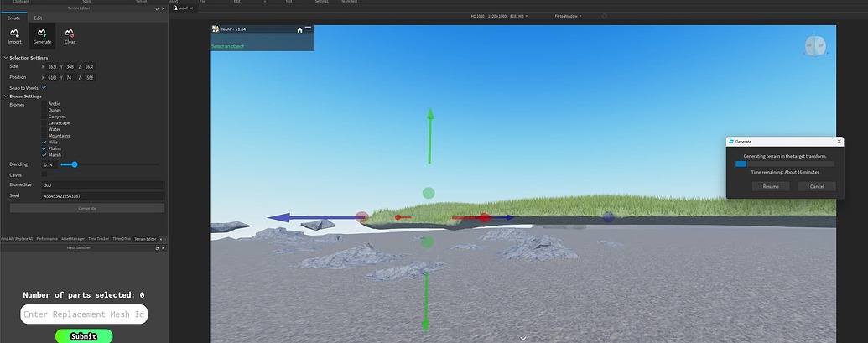Viewport: 868px width, 343px height.
Task: Click the NAAP+ home icon
Action: pyautogui.click(x=299, y=30)
